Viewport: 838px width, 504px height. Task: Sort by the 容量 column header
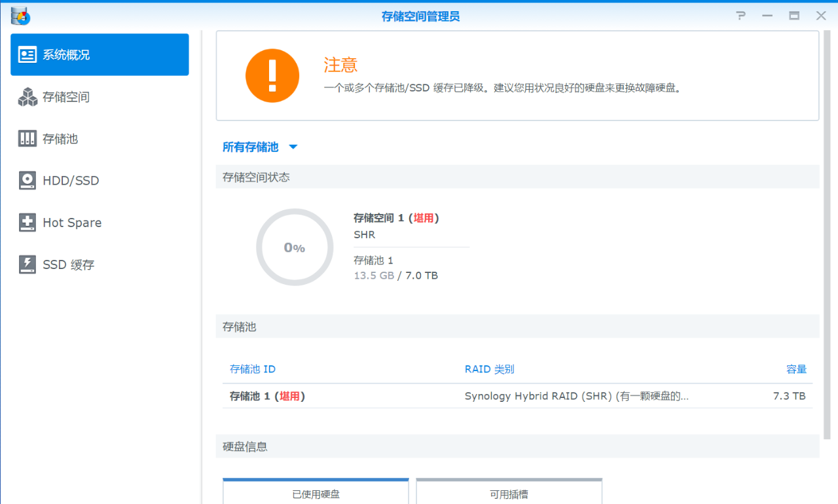pyautogui.click(x=797, y=369)
